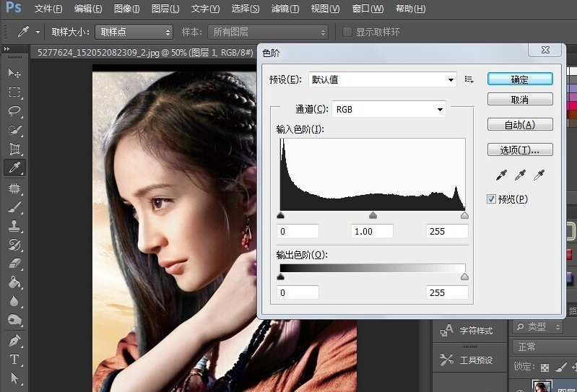Select the Eyedropper tool in left toolbar
Viewport: 577px width, 392px height.
[14, 167]
